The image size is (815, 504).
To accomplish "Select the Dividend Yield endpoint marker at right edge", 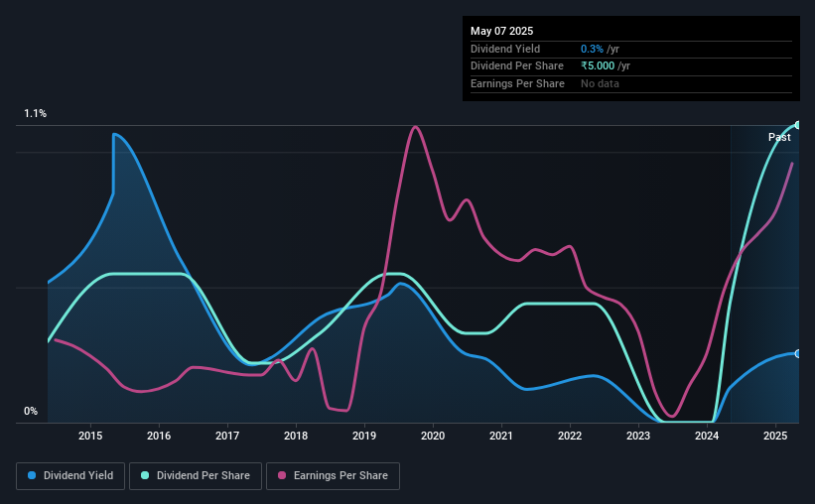I will click(798, 354).
